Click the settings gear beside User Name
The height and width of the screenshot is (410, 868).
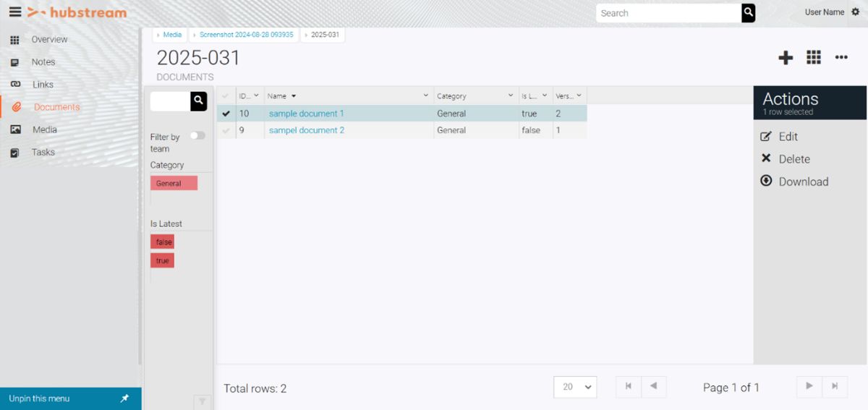coord(856,12)
